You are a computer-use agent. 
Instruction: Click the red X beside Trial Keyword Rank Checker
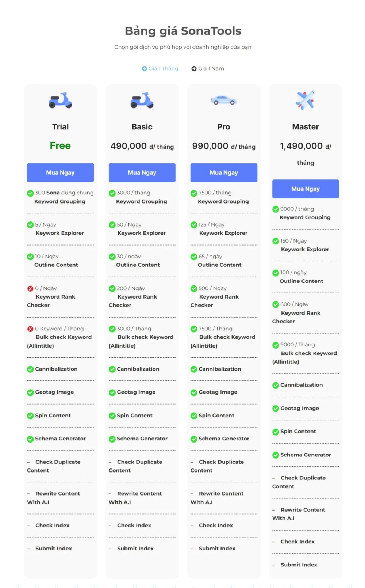click(x=30, y=289)
